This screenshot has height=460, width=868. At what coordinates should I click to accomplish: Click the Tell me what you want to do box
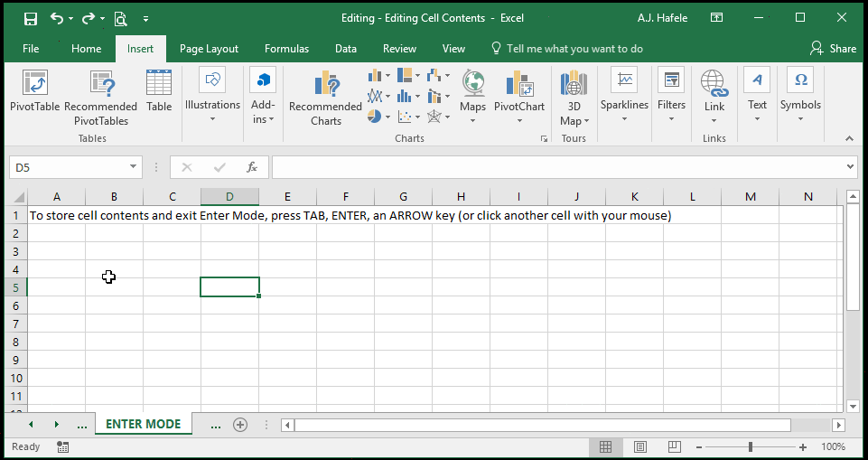(x=567, y=49)
